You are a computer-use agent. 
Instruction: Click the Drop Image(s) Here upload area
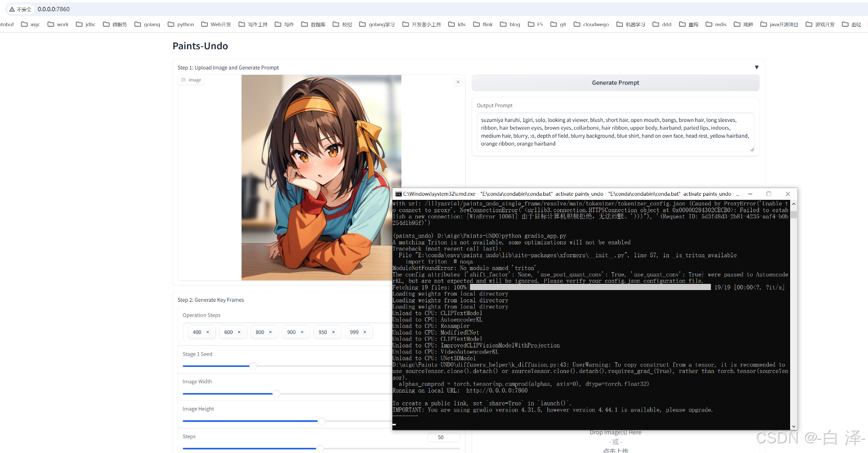click(x=615, y=441)
